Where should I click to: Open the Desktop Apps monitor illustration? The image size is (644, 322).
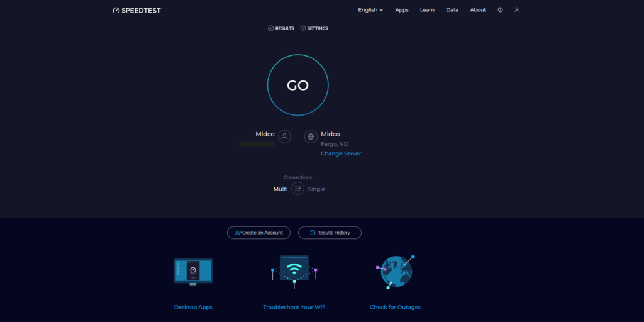tap(193, 272)
